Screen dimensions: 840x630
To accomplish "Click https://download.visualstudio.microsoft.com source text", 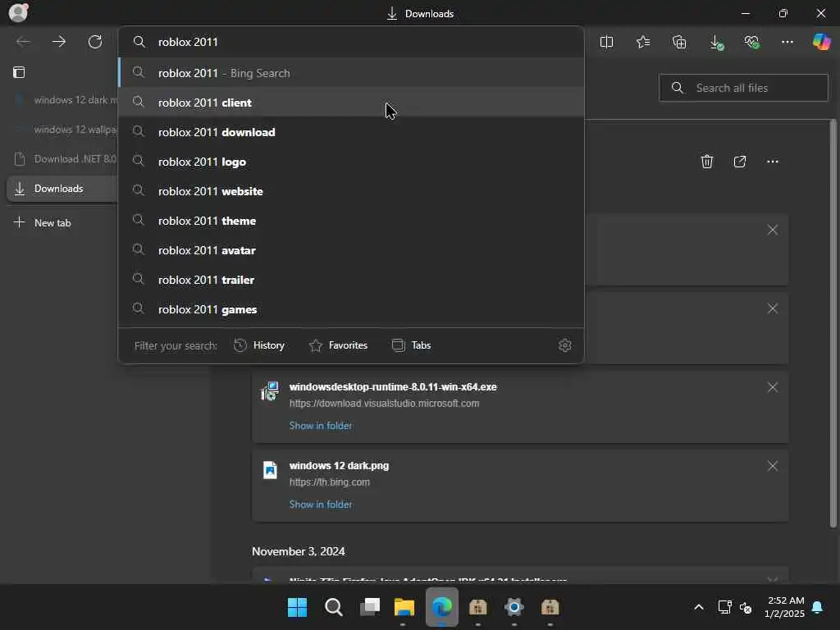I will click(384, 404).
